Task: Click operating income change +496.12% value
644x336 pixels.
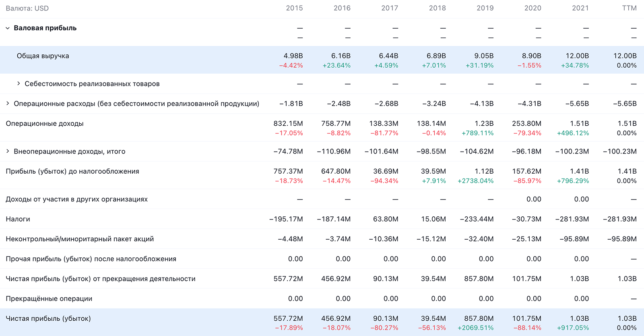Action: click(x=573, y=133)
